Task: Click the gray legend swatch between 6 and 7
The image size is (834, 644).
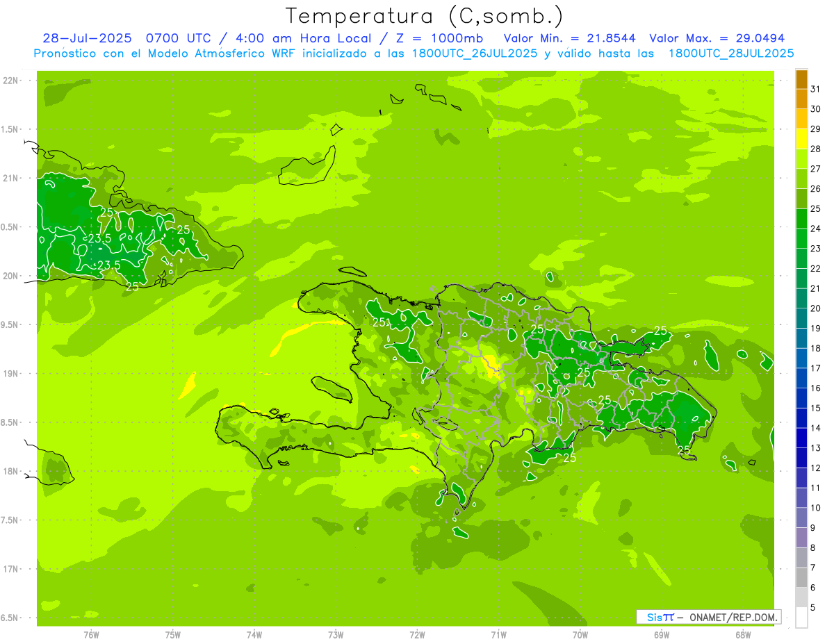Action: point(801,578)
